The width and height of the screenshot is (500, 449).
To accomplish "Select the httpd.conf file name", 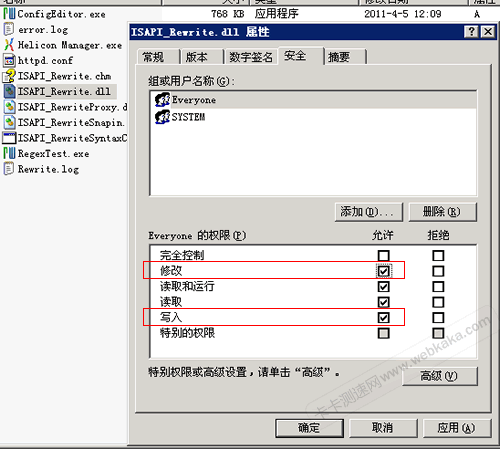I will click(45, 61).
